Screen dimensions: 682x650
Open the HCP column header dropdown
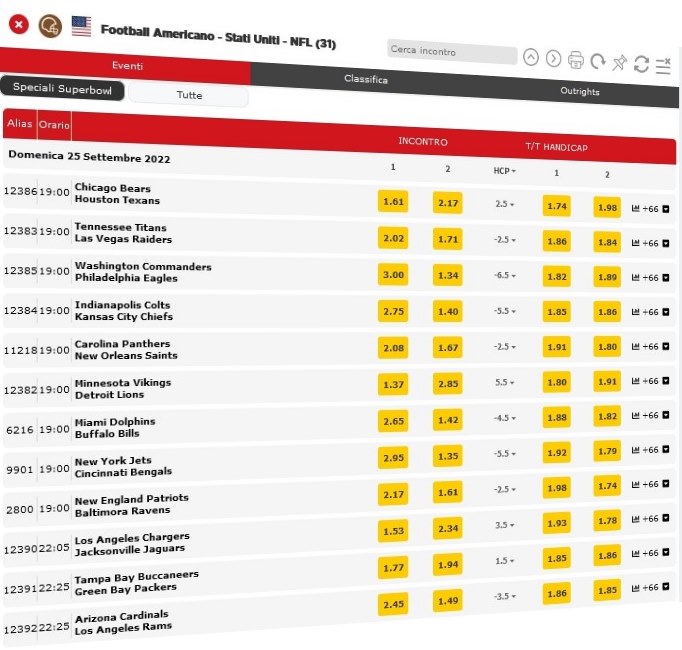tap(505, 171)
